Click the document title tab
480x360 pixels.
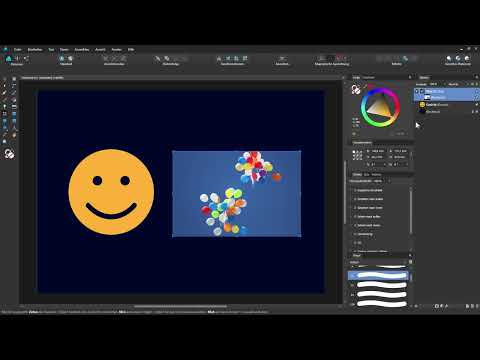click(x=42, y=78)
